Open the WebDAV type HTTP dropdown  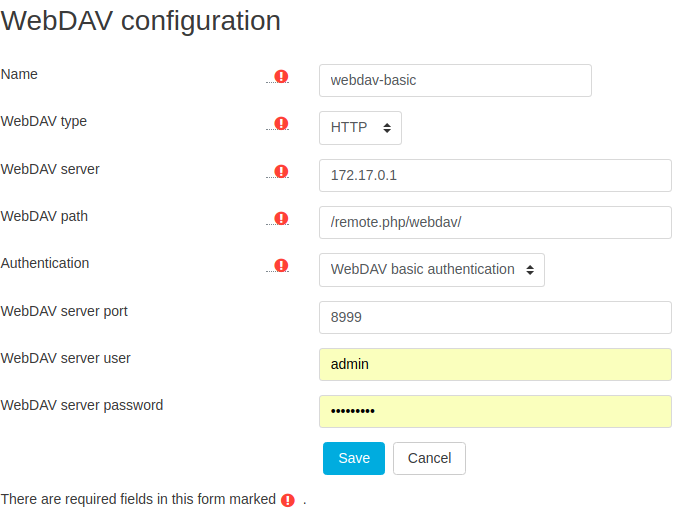coord(360,128)
